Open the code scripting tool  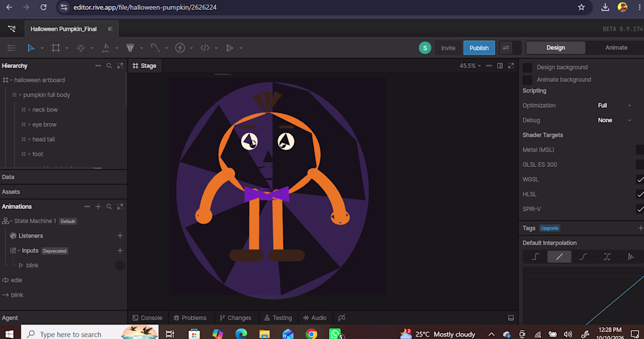(x=205, y=48)
